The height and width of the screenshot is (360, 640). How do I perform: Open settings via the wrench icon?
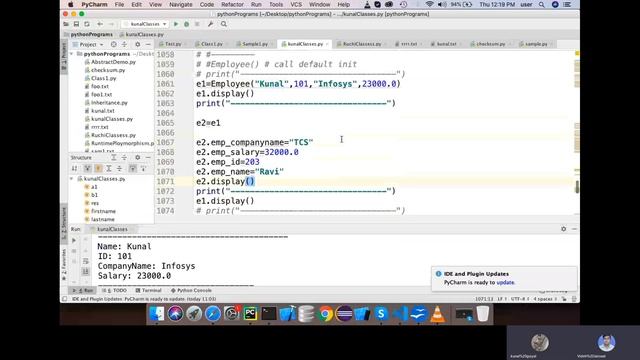click(x=210, y=24)
